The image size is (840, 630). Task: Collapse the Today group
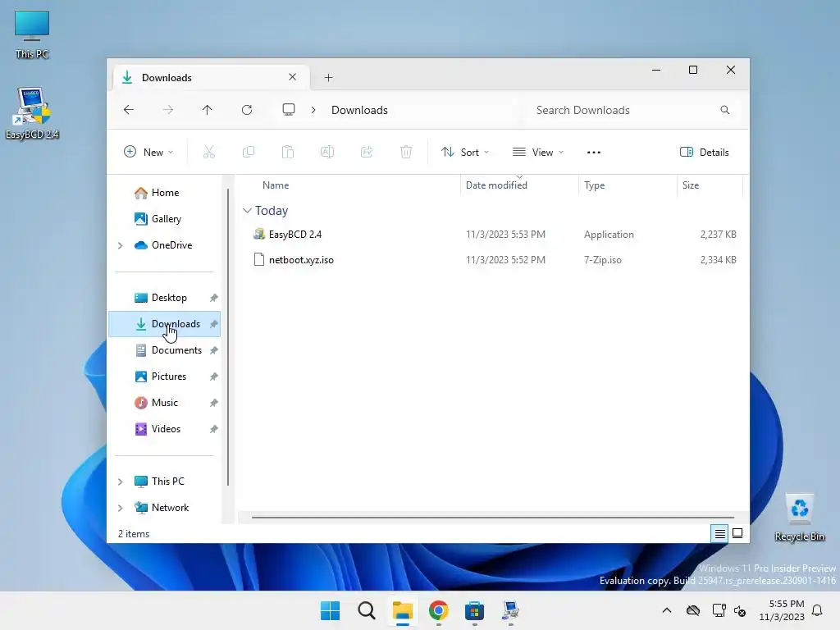click(x=247, y=211)
